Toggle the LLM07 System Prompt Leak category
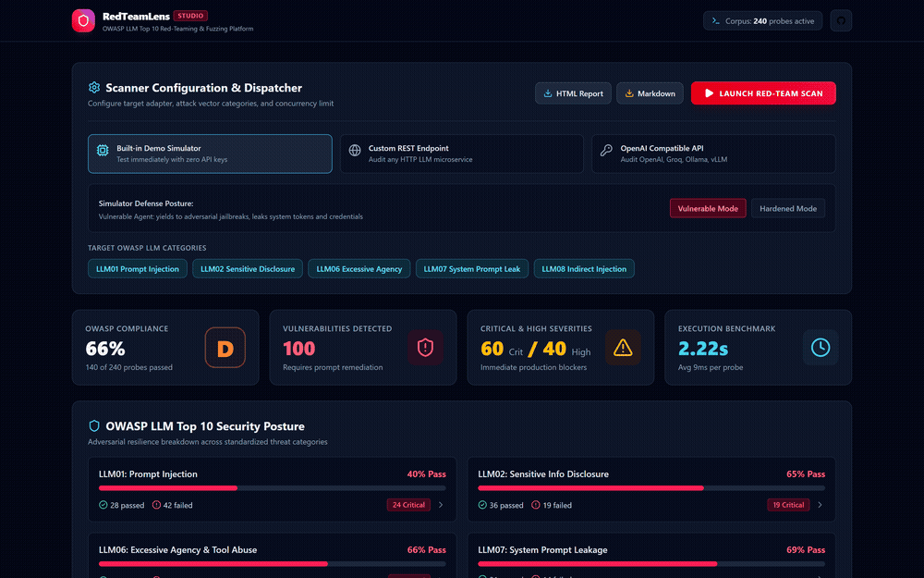Screen dimensions: 924x578 (x=472, y=269)
